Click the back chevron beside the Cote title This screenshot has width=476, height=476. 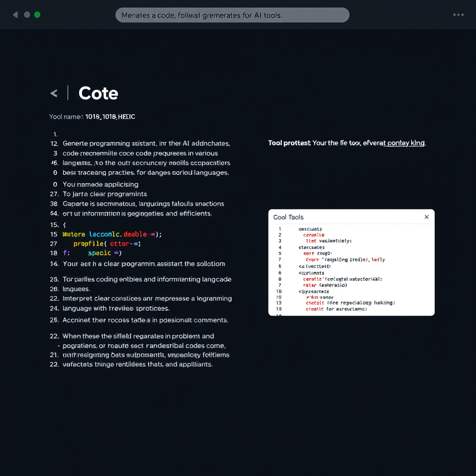[x=54, y=93]
